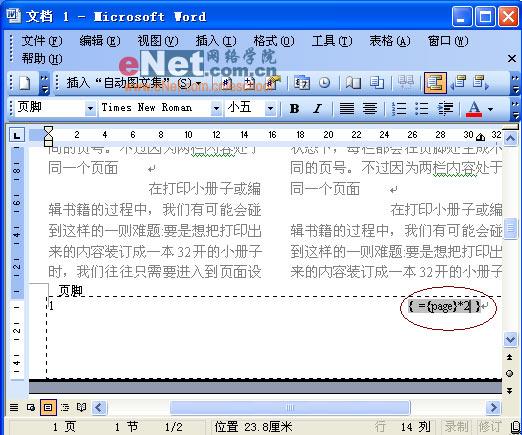Open 插入(I) menu
Viewport: 522px width, 435px height.
216,41
